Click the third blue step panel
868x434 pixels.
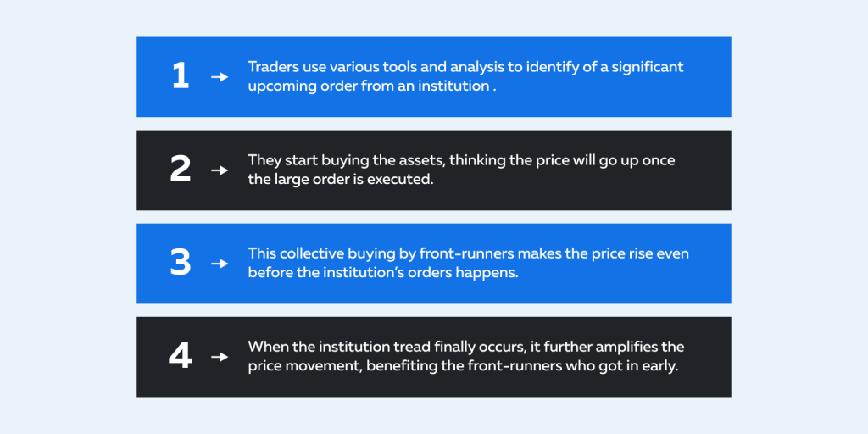[x=434, y=264]
